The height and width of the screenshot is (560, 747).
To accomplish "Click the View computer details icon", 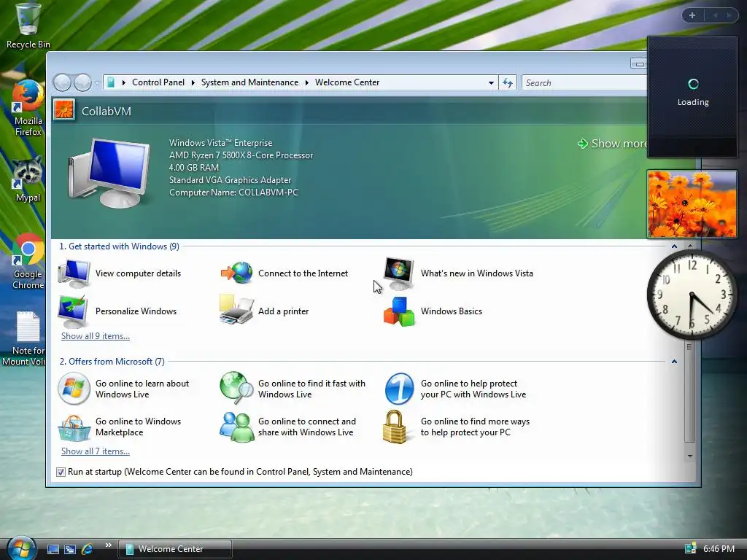I will 74,273.
